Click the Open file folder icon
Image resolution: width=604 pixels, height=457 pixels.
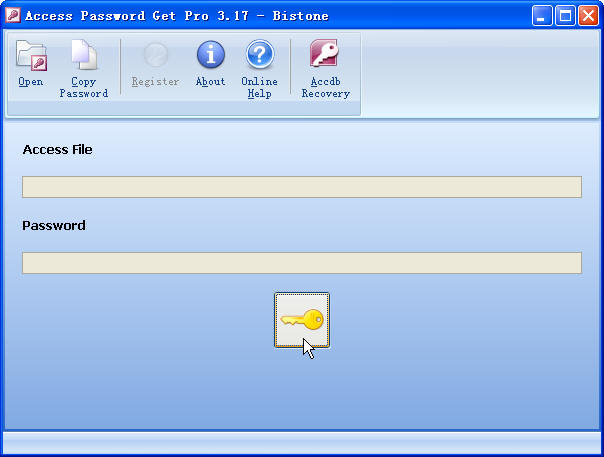(31, 56)
